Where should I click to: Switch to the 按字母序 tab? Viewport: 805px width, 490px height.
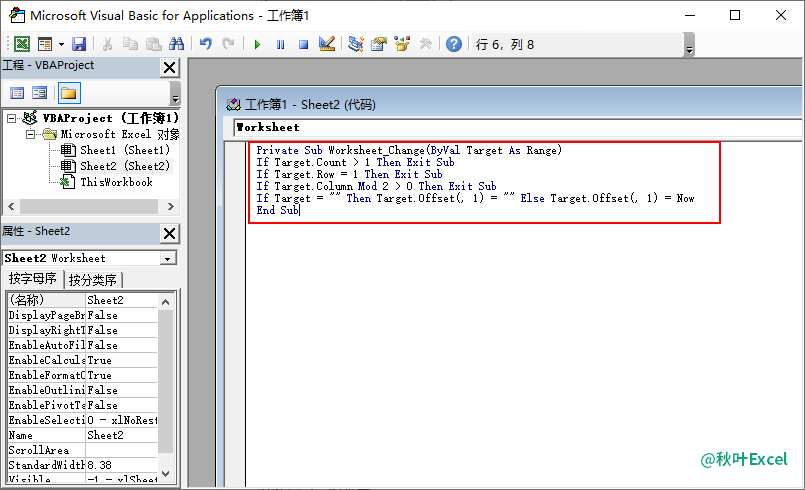[x=33, y=279]
